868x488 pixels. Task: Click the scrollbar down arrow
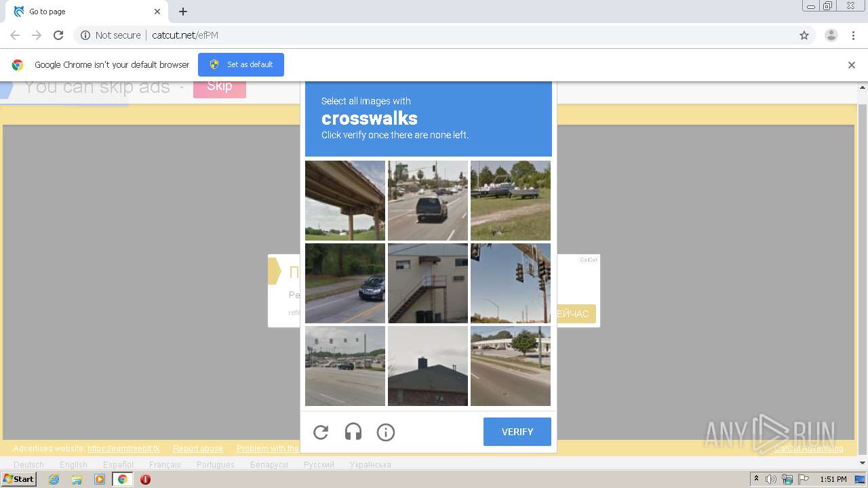pyautogui.click(x=863, y=463)
